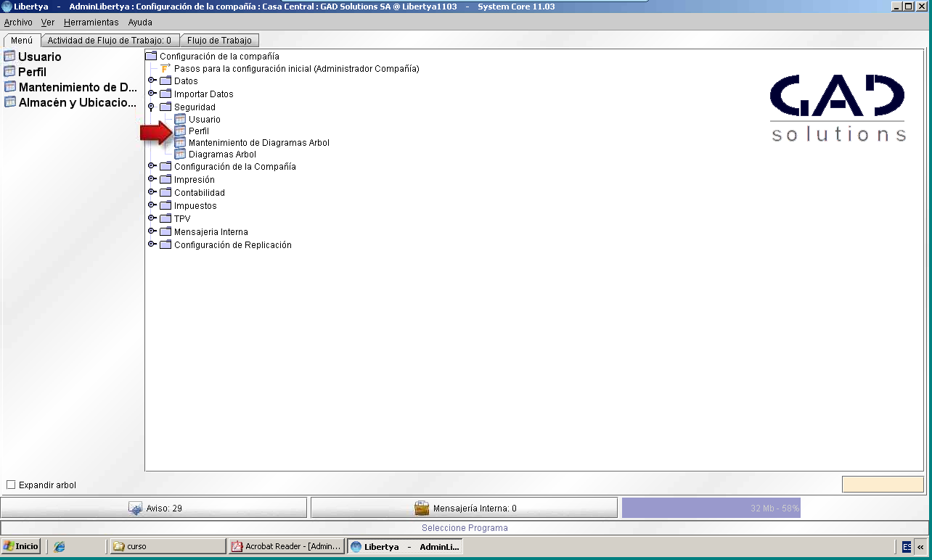
Task: Switch to the Flujo de Trabajo tab
Action: click(219, 41)
